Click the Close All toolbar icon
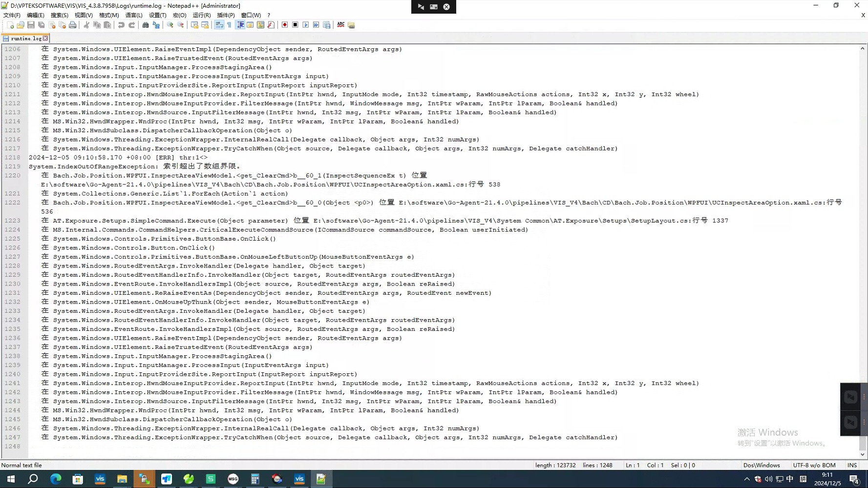This screenshot has height=488, width=868. (x=62, y=25)
